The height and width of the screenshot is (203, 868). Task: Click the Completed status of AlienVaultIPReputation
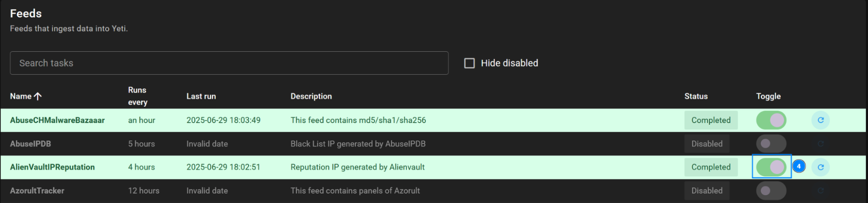(x=711, y=167)
